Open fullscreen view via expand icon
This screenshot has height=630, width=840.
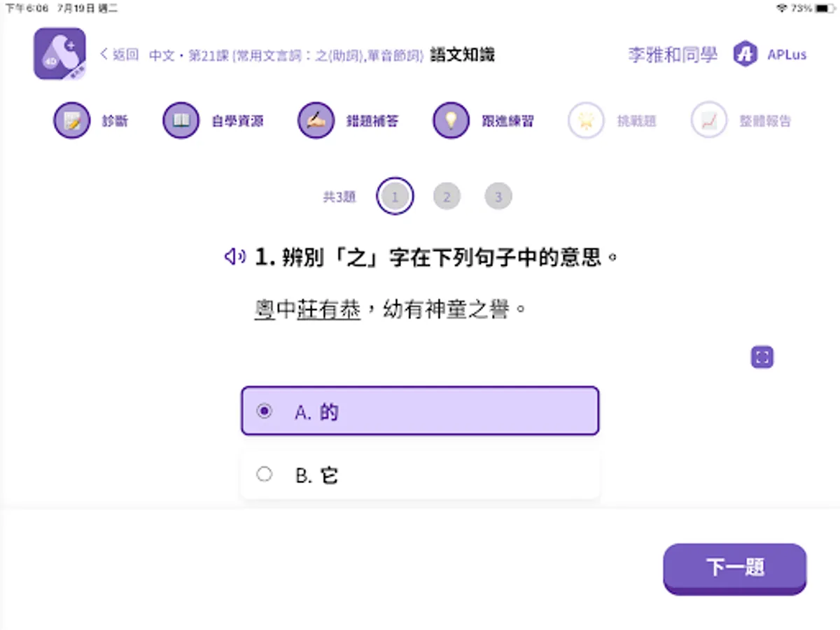[762, 356]
